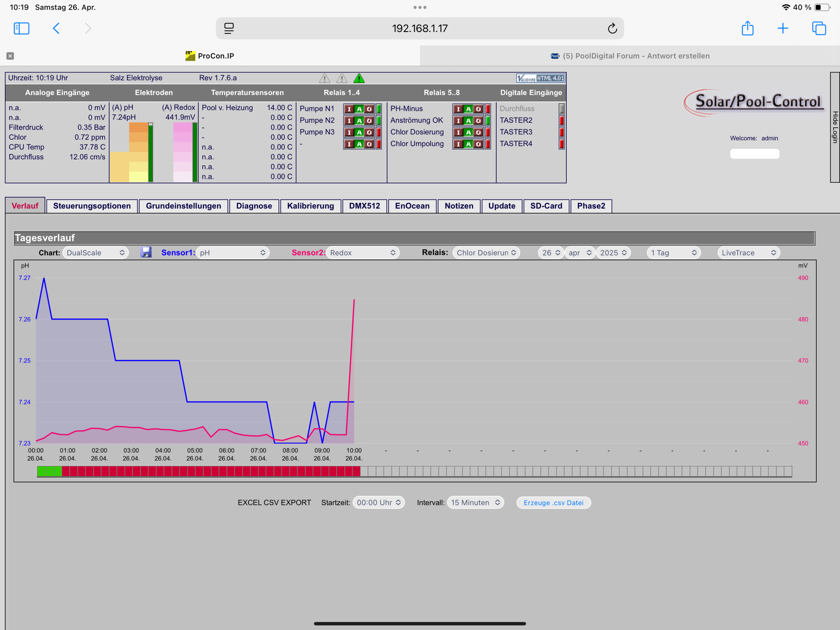
Task: Click the white login input field
Action: pyautogui.click(x=755, y=154)
